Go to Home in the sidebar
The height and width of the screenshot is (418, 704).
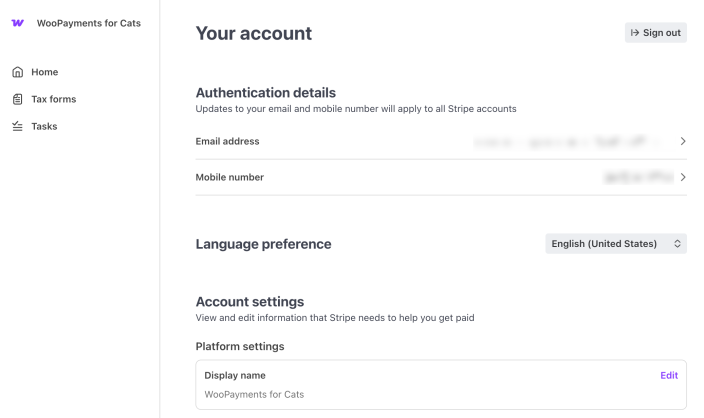tap(44, 72)
